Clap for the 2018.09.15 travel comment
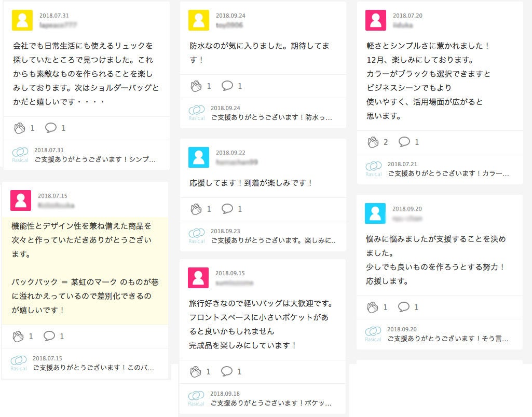 (x=196, y=371)
